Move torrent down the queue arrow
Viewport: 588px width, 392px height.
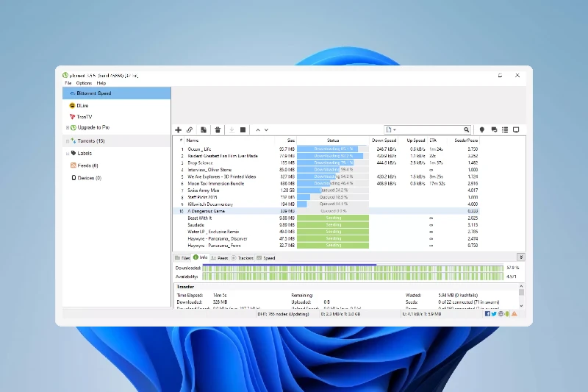click(266, 130)
